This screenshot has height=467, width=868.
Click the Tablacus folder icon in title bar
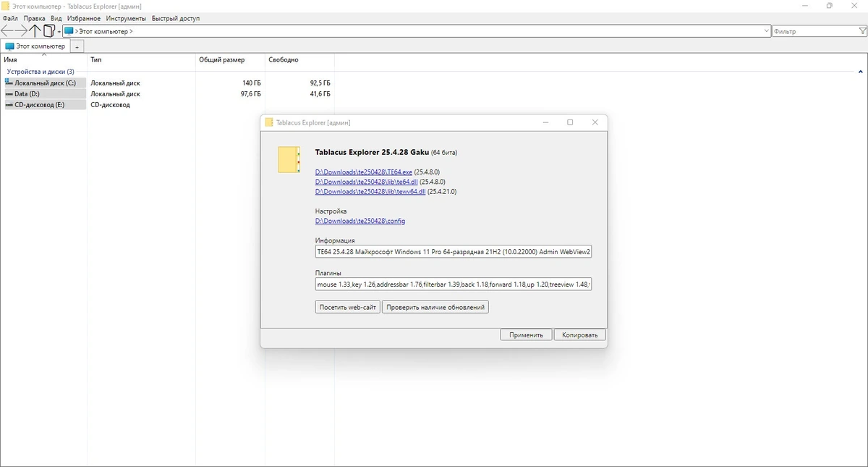point(7,6)
